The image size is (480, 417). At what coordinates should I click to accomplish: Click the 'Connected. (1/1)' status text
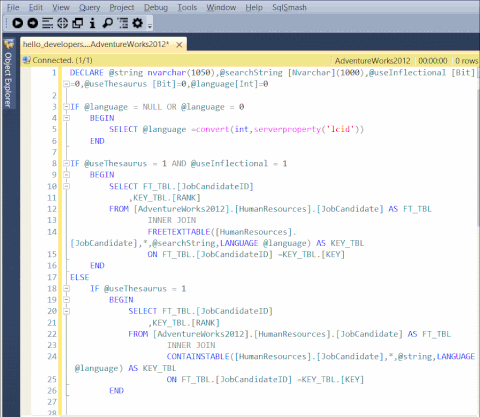click(62, 60)
